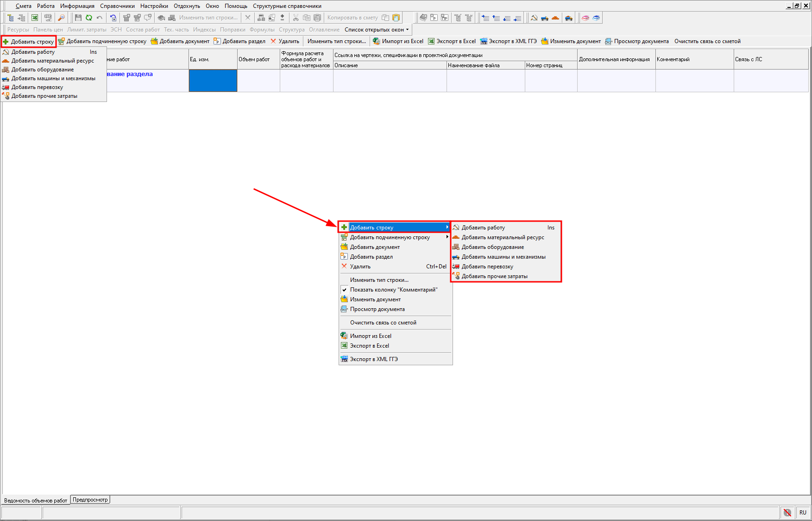Click the hammer icon in the top toolbar
The height and width of the screenshot is (521, 812).
coord(534,18)
